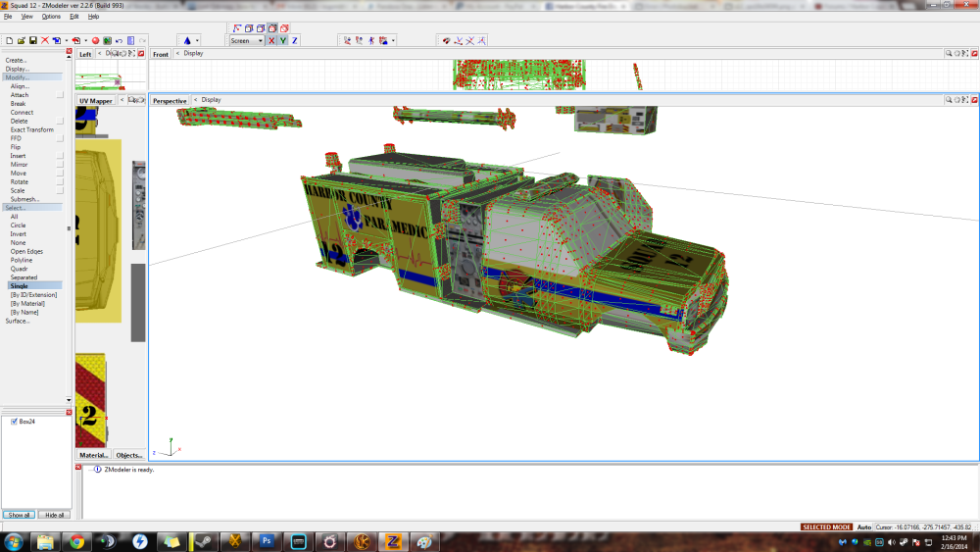Collapse the Modify... command group

[x=32, y=77]
